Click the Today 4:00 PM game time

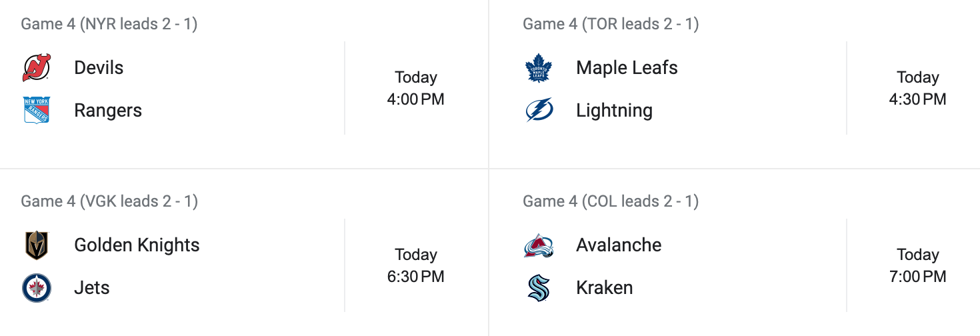coord(415,89)
